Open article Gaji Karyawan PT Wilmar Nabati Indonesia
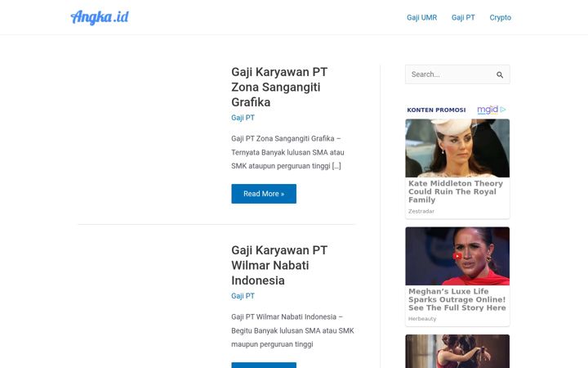This screenshot has width=588, height=368. 279,265
